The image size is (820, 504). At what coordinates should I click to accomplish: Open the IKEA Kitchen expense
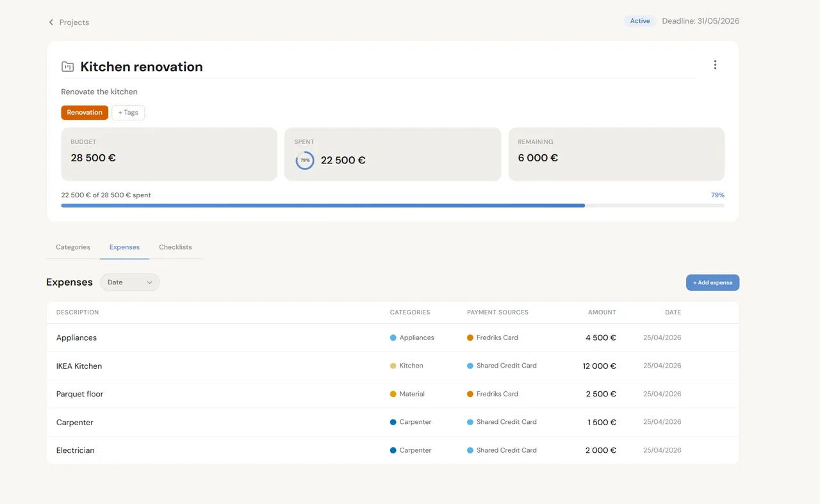[x=79, y=366]
